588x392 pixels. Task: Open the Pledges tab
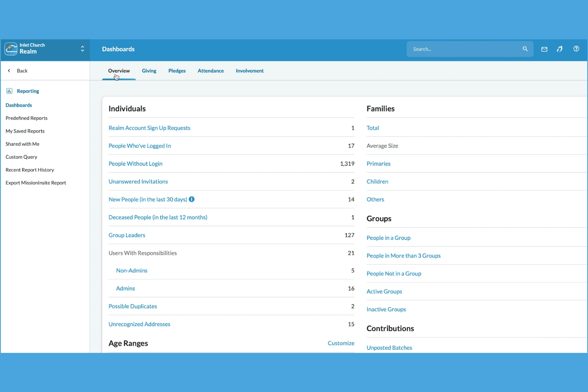pyautogui.click(x=177, y=71)
